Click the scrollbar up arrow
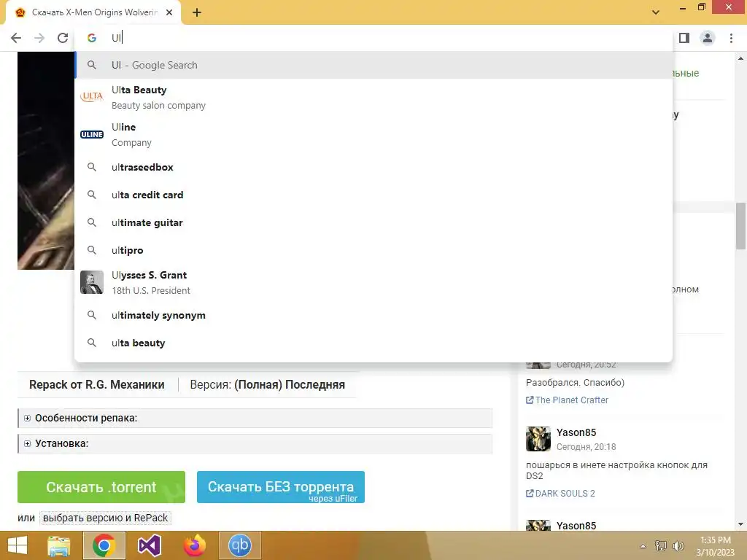This screenshot has height=560, width=747. click(740, 58)
